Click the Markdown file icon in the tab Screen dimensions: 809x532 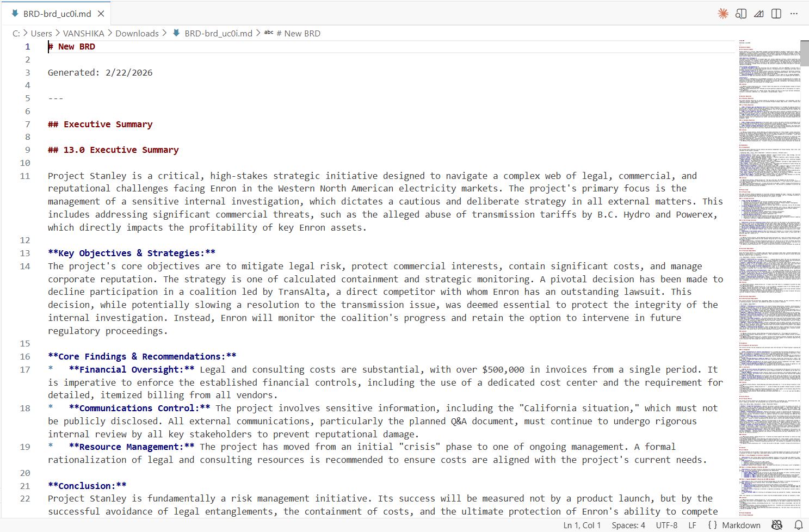15,14
